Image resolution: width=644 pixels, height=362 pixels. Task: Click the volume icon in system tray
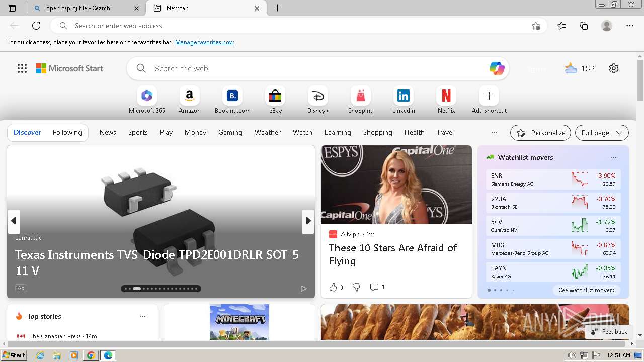pos(572,355)
